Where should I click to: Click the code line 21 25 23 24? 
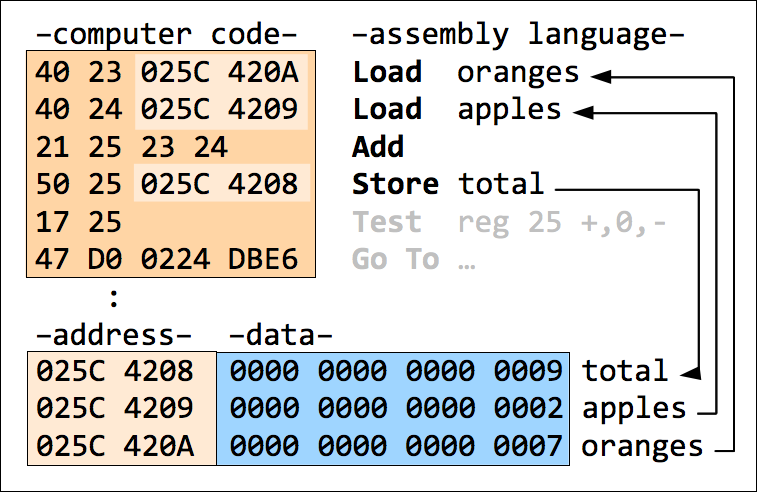(x=131, y=147)
